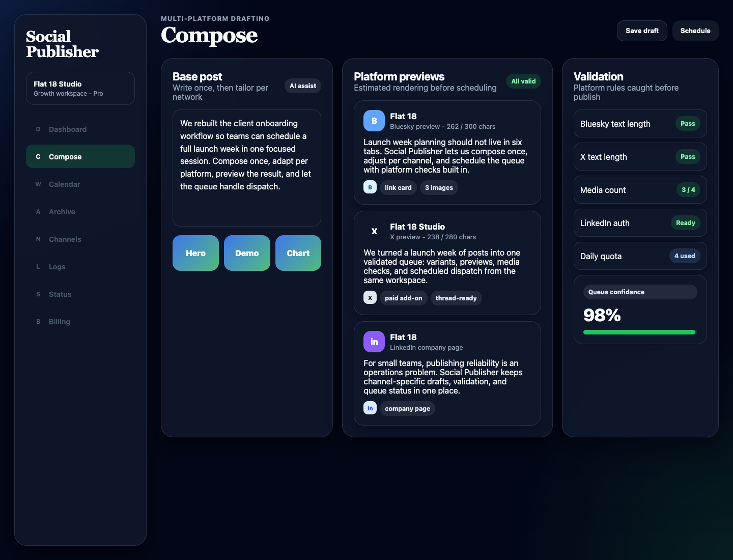Click the LinkedIn preview post body text
Viewport: 733px width, 560px height.
(x=443, y=377)
